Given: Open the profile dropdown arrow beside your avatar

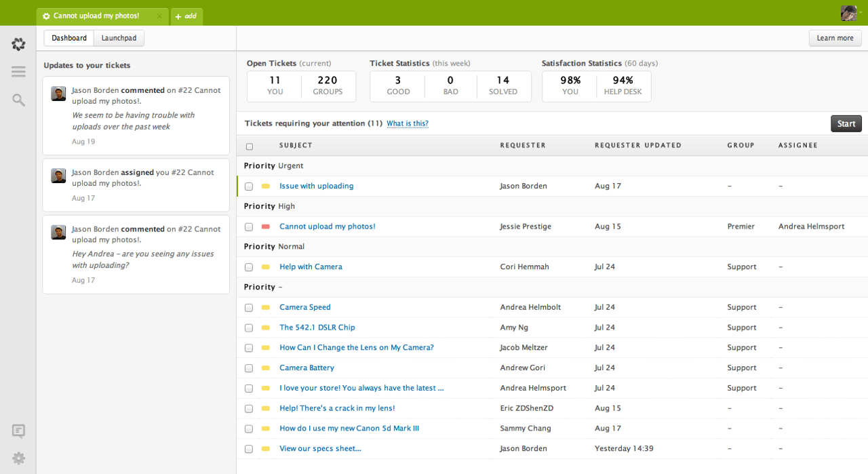Looking at the screenshot, I should tap(861, 13).
